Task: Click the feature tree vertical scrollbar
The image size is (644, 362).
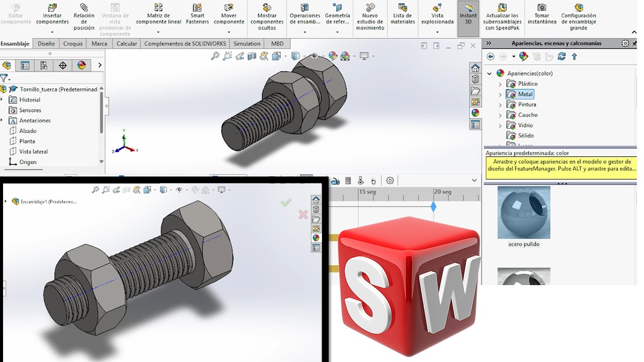Action: click(102, 112)
